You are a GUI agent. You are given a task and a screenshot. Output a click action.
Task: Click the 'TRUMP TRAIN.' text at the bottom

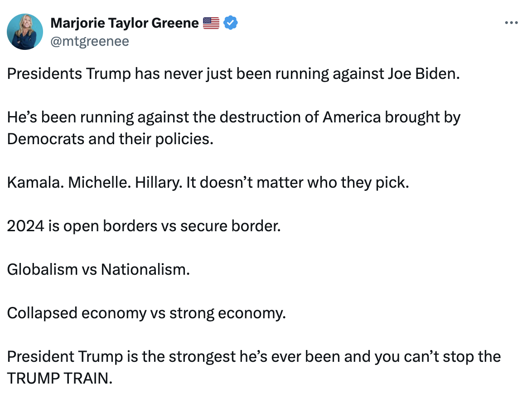pos(60,378)
